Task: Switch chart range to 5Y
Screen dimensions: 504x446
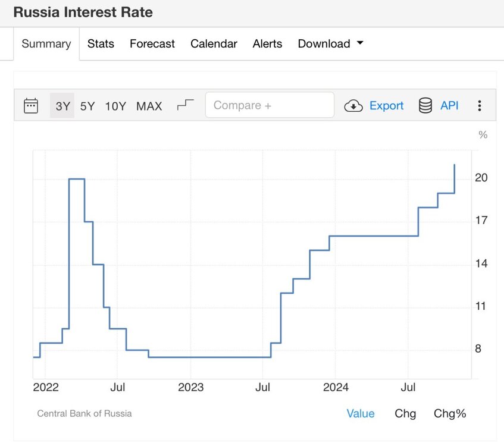Action: point(87,106)
